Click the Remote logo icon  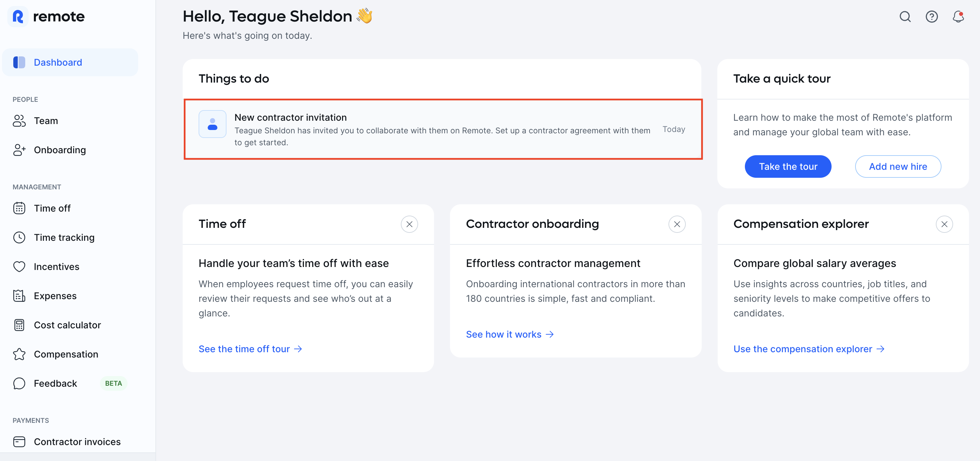pos(18,17)
